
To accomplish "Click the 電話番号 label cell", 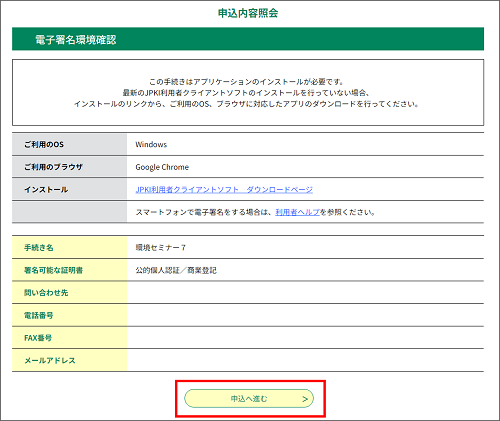I will (x=69, y=315).
